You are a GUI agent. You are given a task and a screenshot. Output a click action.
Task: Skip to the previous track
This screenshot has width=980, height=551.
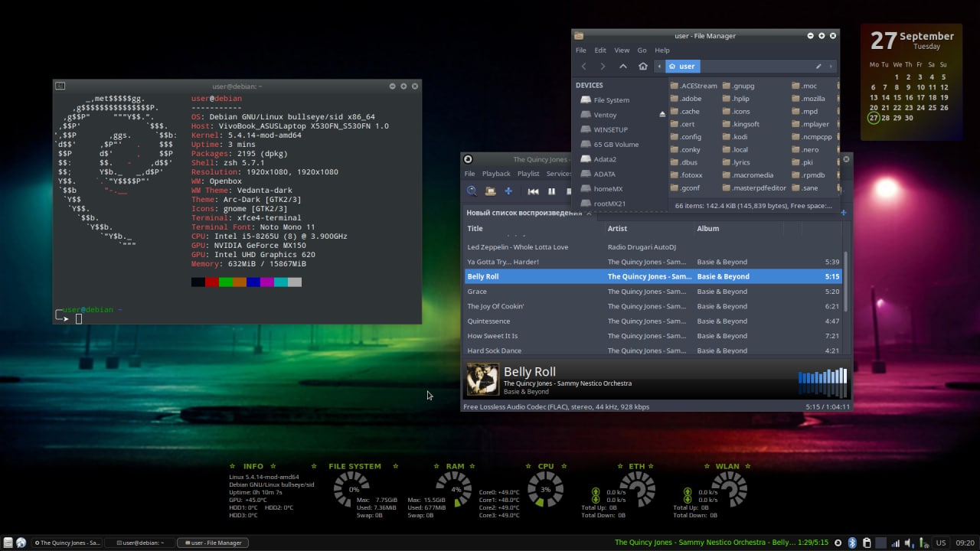[x=533, y=191]
